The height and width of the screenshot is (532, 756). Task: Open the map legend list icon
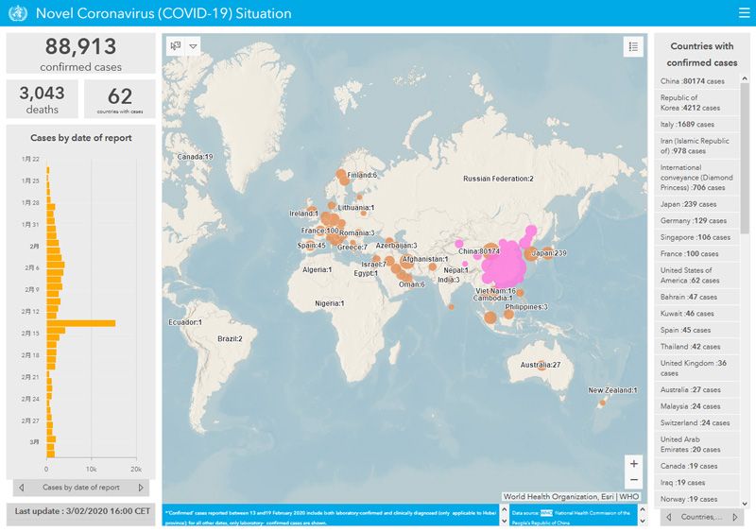(632, 46)
